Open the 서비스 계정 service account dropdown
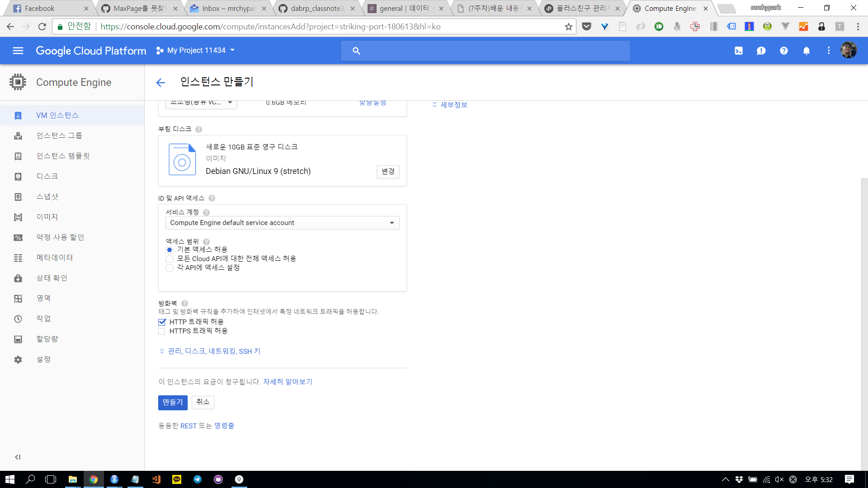This screenshot has width=868, height=488. (x=282, y=223)
